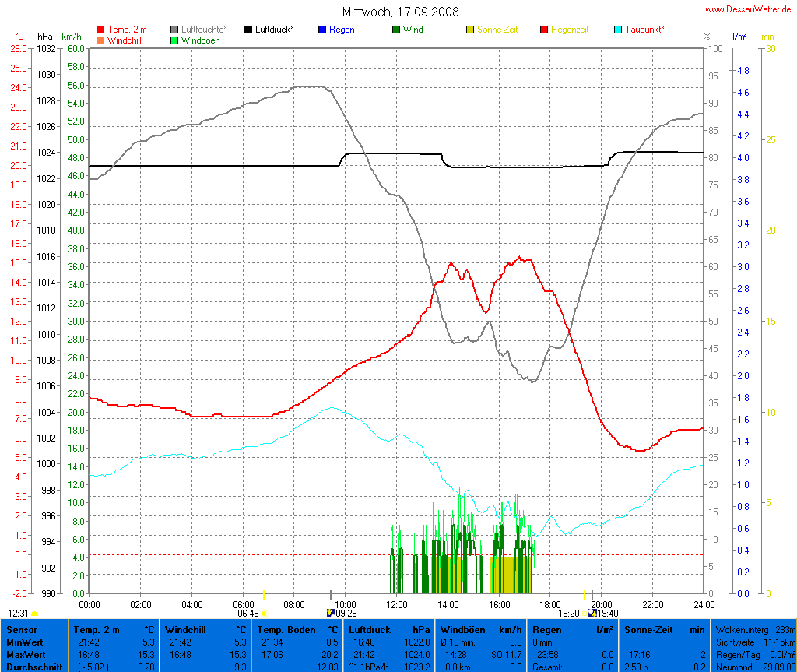Click the Mittwoch, 17.09.2008 chart title

(400, 12)
